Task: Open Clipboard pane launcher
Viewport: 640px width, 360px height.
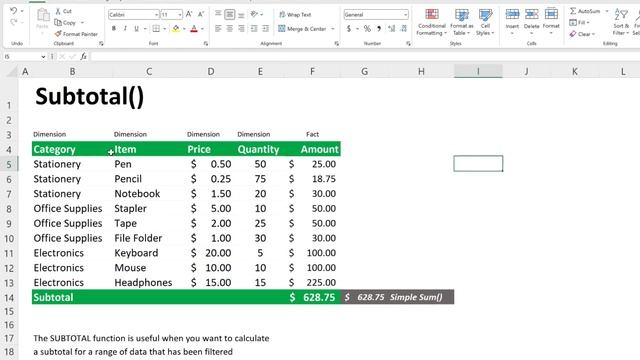Action: (x=101, y=43)
